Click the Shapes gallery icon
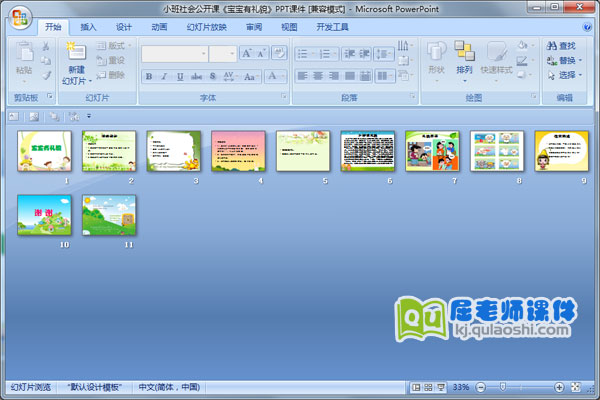 pyautogui.click(x=436, y=51)
